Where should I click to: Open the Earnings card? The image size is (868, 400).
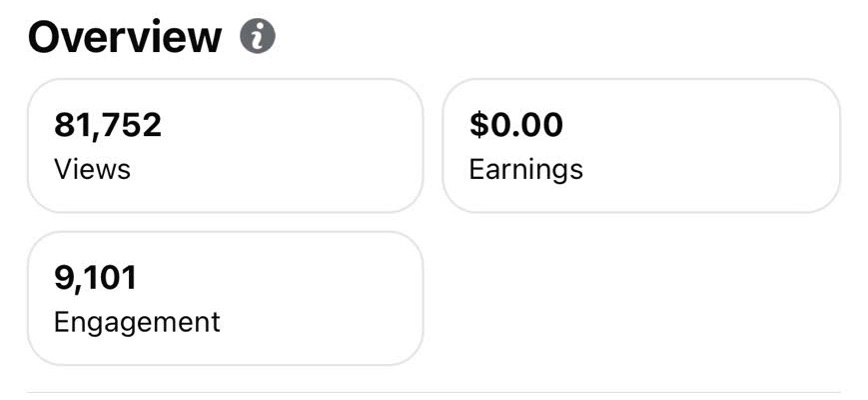pos(641,146)
